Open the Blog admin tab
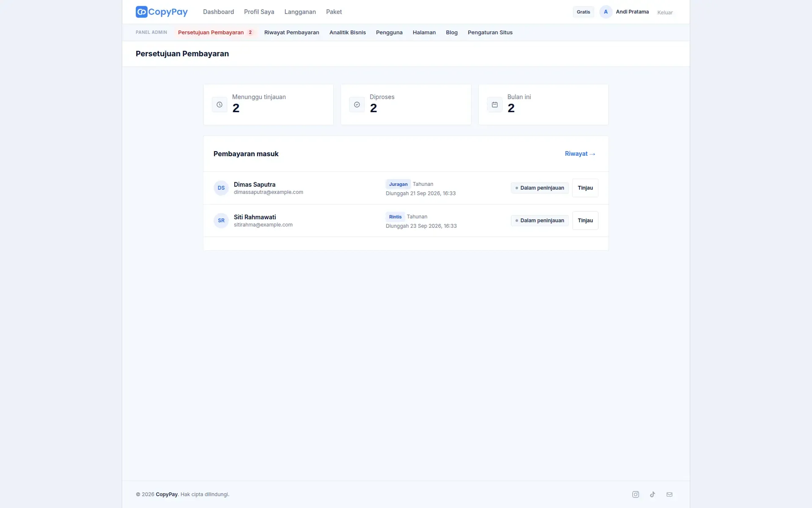This screenshot has width=812, height=508. tap(452, 33)
